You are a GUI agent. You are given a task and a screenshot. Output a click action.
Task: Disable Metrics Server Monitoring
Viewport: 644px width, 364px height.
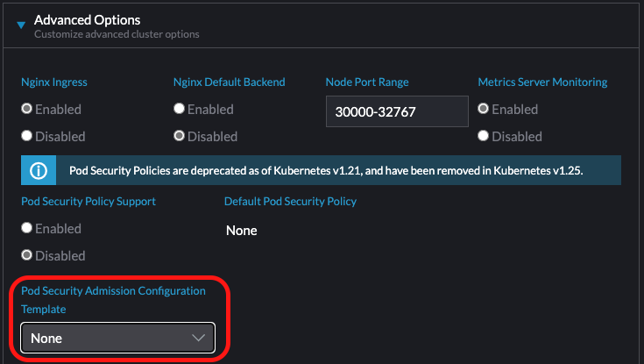click(x=484, y=136)
